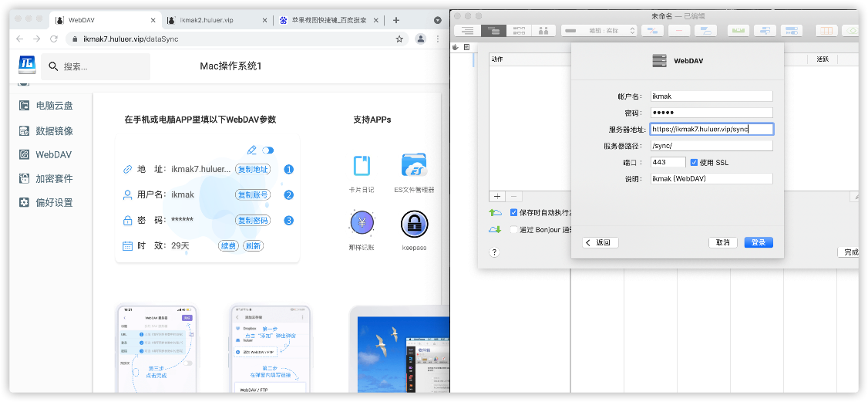Viewport: 868px width, 402px height.
Task: Click the 取消 cancel button
Action: pyautogui.click(x=723, y=242)
